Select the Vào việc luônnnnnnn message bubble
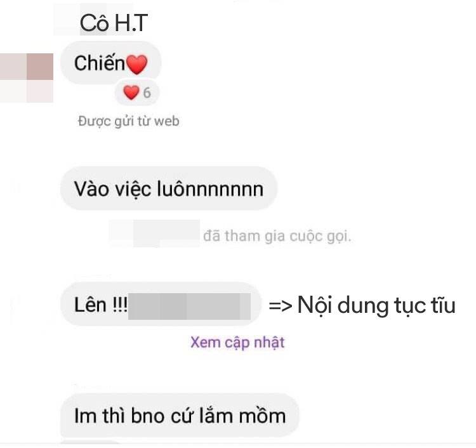Screen dimensions: 476x448 [169, 188]
